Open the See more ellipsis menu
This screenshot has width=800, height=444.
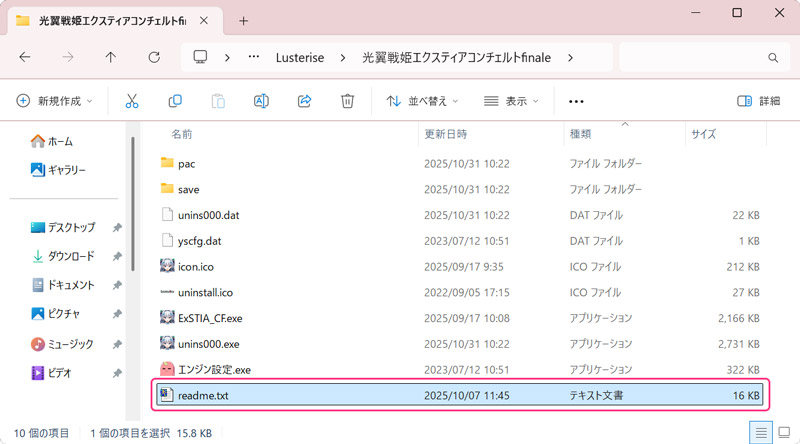point(576,101)
